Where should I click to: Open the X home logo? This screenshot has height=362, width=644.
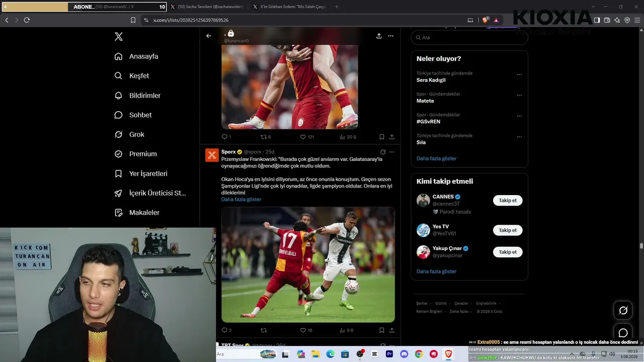click(x=119, y=37)
